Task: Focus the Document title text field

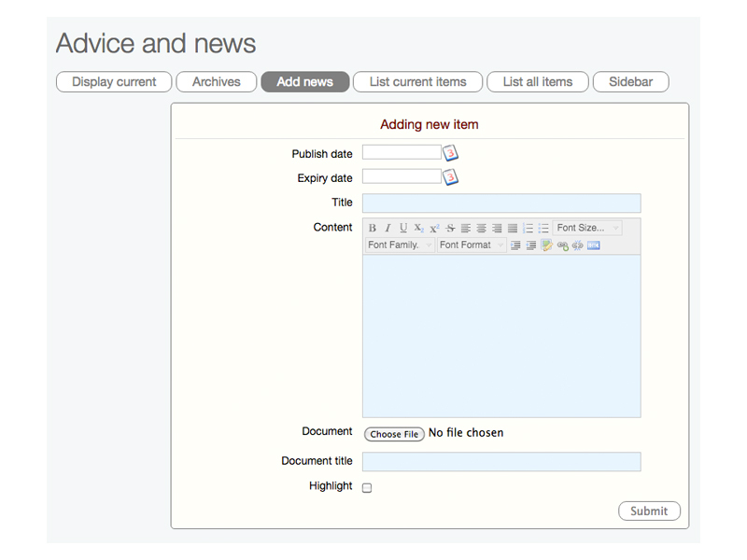Action: [x=501, y=461]
